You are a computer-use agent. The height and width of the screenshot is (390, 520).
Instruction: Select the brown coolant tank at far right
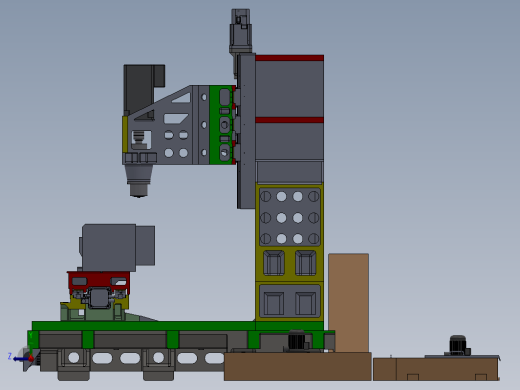tap(436, 369)
